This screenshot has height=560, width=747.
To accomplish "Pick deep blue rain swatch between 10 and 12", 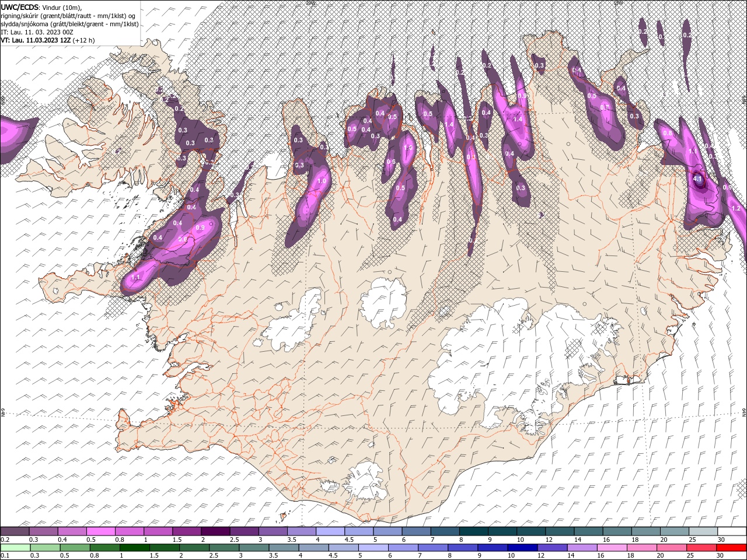I will pos(523,548).
